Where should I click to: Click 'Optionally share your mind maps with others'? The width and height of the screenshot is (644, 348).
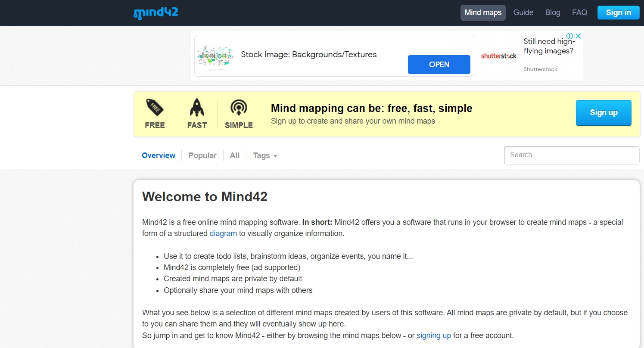(238, 290)
